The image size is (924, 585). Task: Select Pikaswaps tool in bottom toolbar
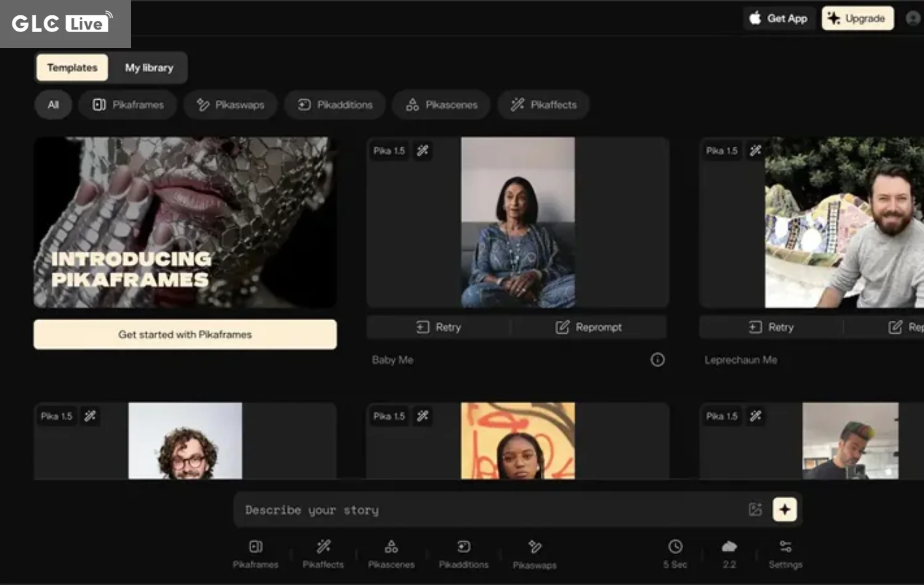point(535,555)
